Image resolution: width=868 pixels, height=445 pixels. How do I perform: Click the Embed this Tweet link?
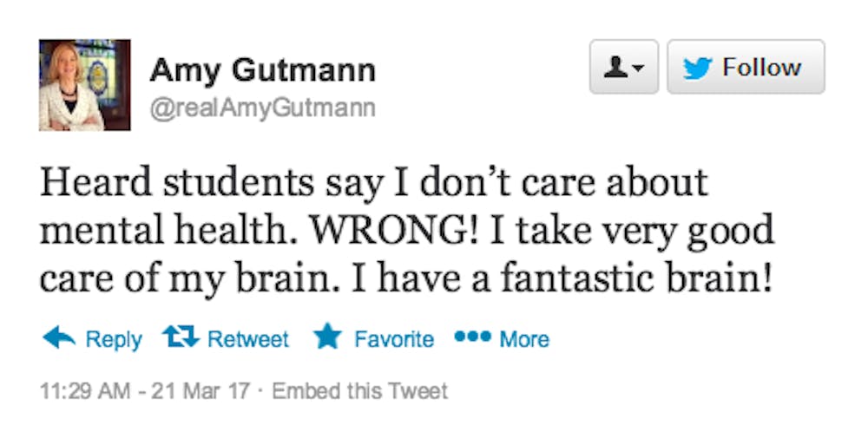click(360, 391)
